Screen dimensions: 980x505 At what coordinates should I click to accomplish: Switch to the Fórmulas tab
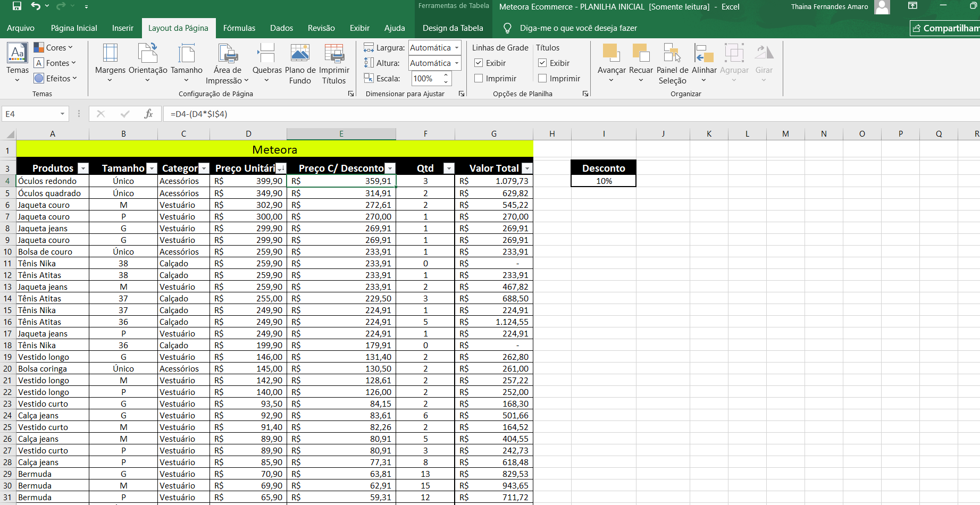[x=239, y=28]
